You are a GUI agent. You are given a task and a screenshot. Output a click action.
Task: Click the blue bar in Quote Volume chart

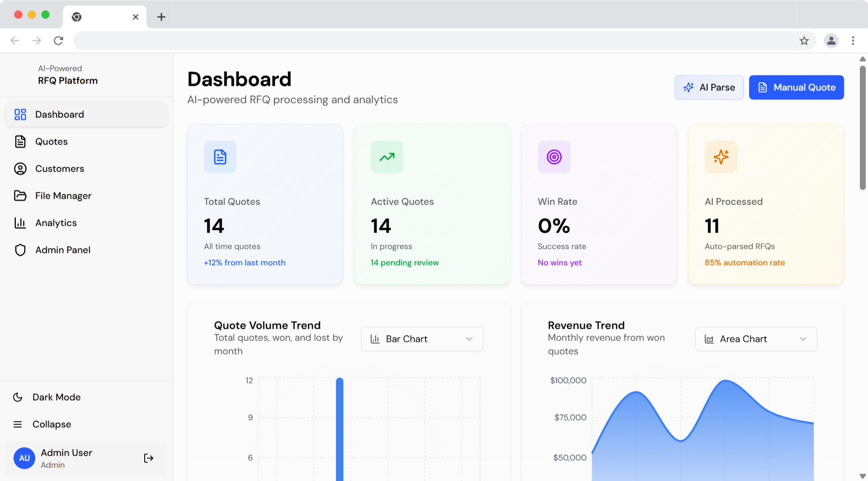pyautogui.click(x=340, y=429)
